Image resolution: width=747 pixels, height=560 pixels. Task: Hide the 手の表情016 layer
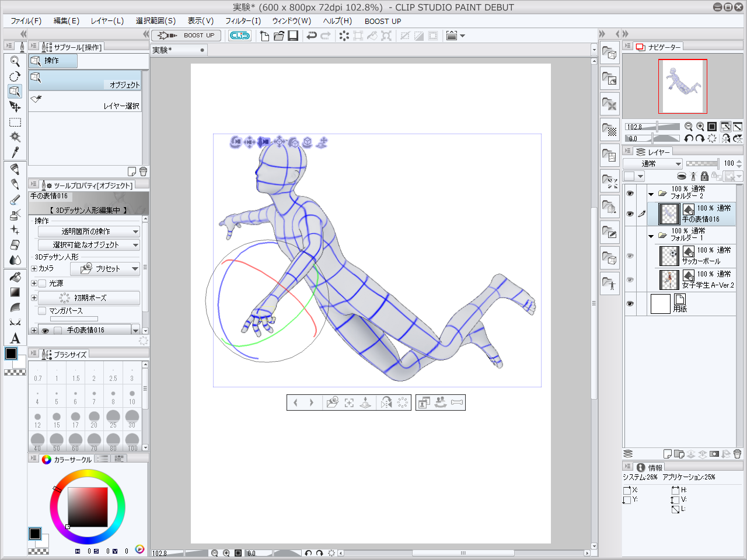(x=630, y=214)
